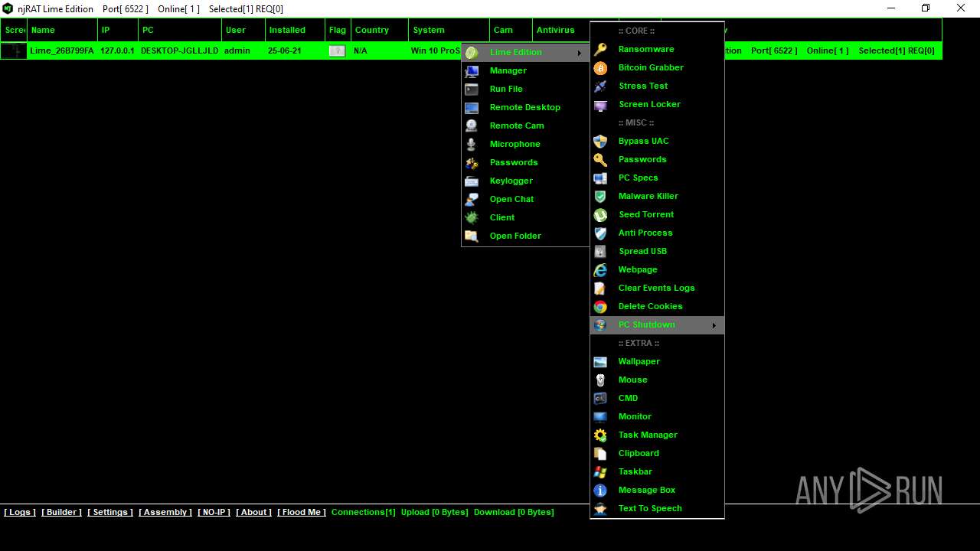Click Download [0 Bytes] status text

coord(514,512)
